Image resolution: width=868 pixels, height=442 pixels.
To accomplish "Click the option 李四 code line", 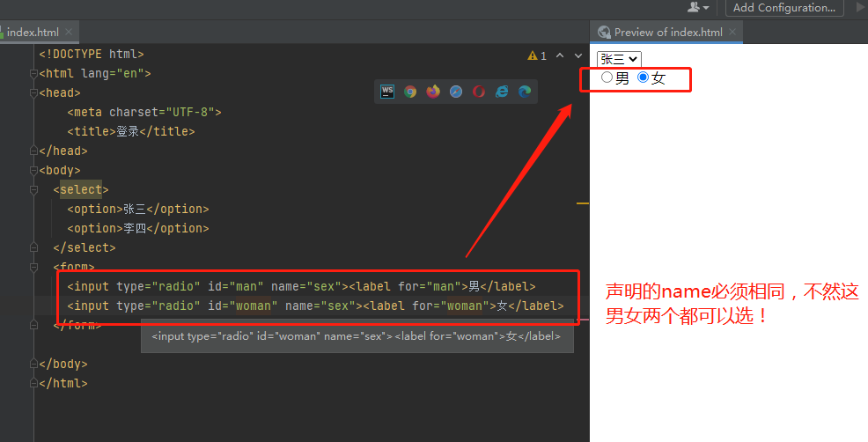I will [x=138, y=228].
